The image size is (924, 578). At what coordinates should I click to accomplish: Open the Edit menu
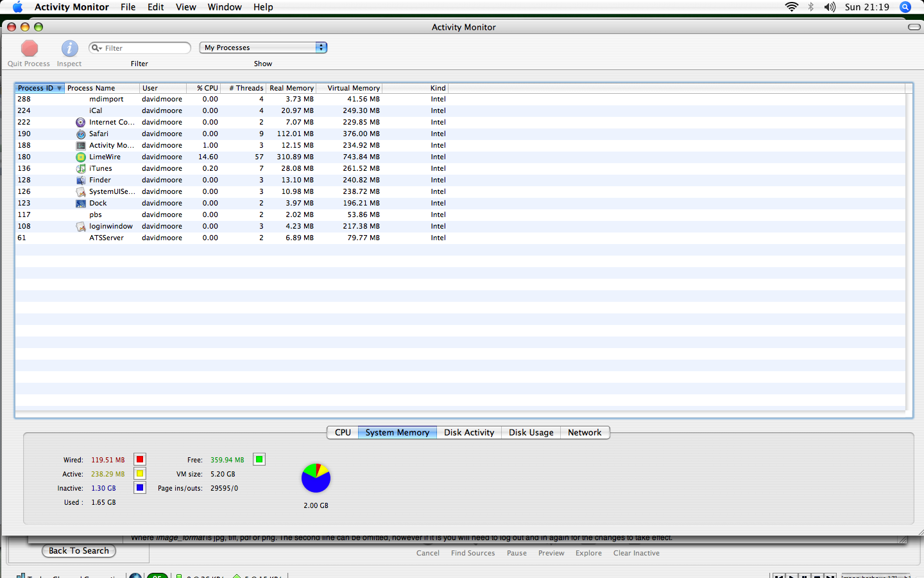156,7
